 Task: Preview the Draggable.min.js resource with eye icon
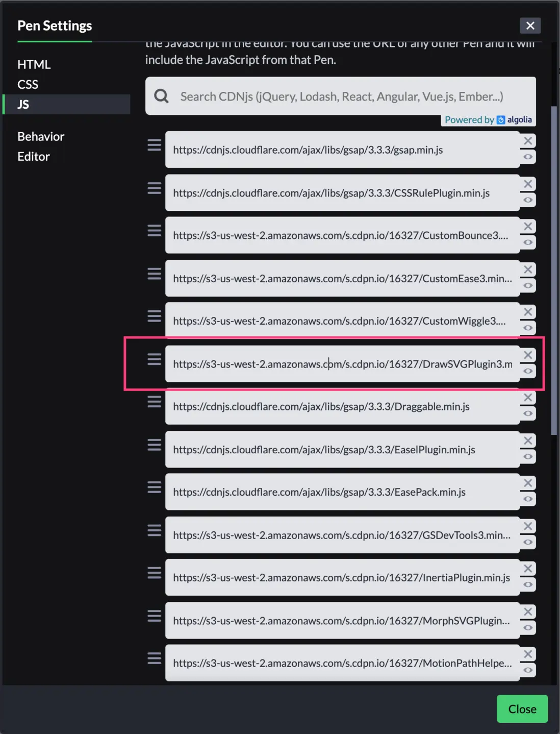tap(528, 413)
